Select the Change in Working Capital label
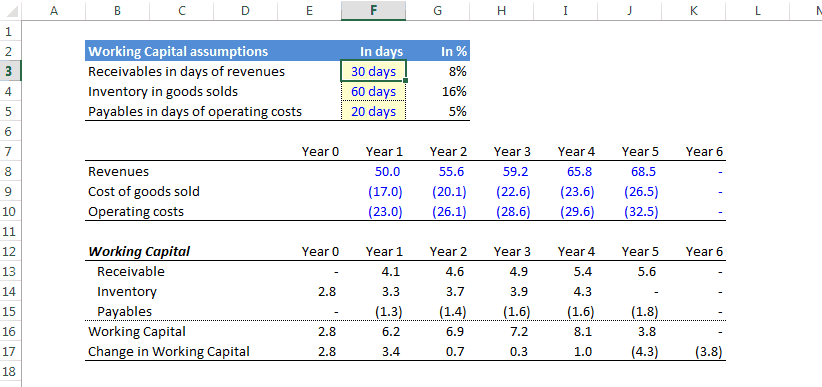Screen dimensions: 822x387 (169, 351)
